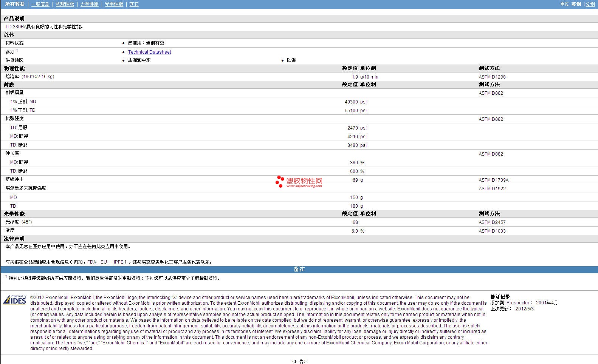Viewport: 598px width, 364px height.
Task: Go to the 光学性能 tab
Action: tap(114, 4)
